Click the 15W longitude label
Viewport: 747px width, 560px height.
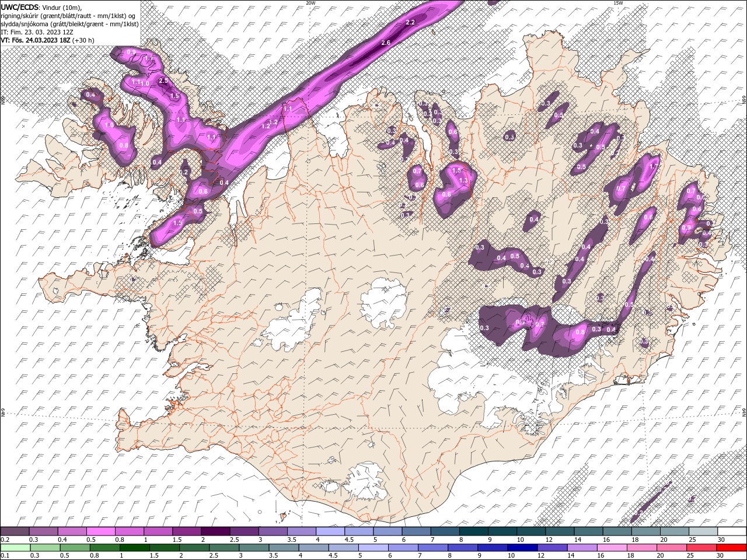[618, 3]
